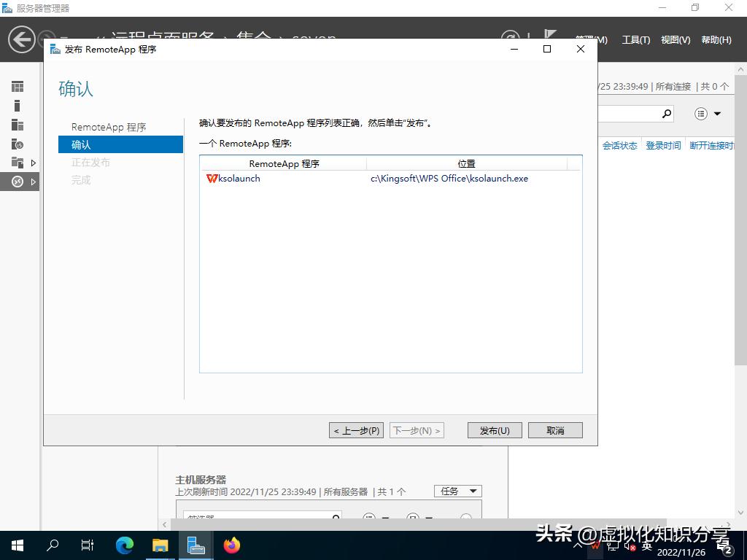Open the All Servers sidebar icon

[x=17, y=125]
